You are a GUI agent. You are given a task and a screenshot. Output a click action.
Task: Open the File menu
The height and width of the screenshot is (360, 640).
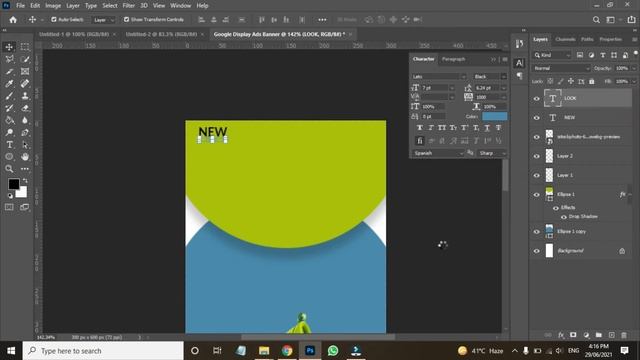20,6
